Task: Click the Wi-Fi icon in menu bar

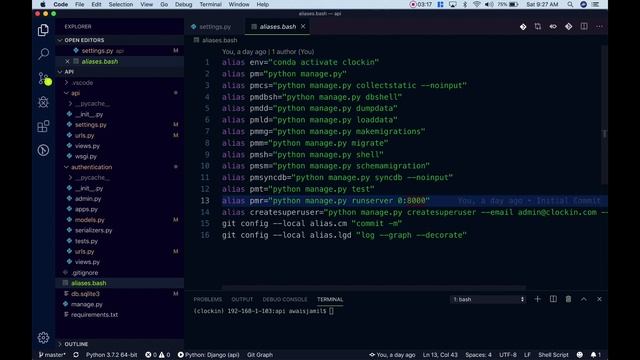Action: tap(476, 4)
